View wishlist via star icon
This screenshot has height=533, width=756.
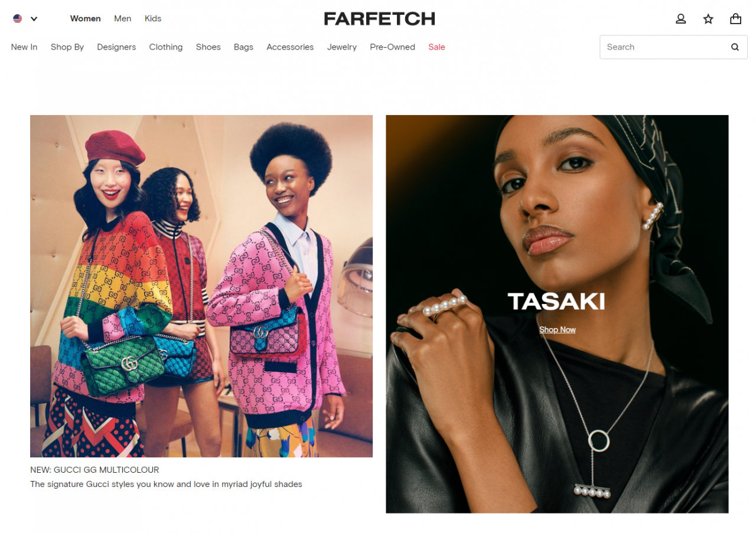coord(708,19)
